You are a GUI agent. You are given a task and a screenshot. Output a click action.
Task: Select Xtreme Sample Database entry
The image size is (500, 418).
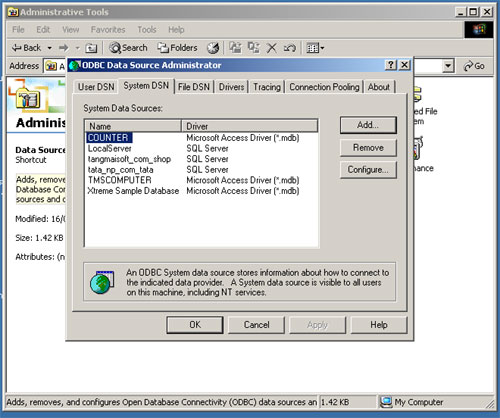(x=133, y=191)
